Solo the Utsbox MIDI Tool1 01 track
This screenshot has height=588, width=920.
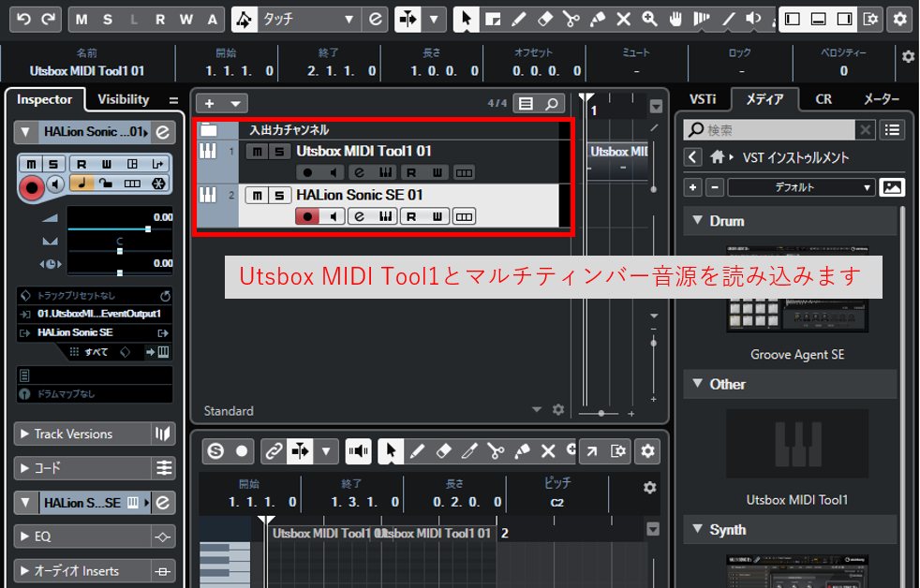tap(279, 152)
